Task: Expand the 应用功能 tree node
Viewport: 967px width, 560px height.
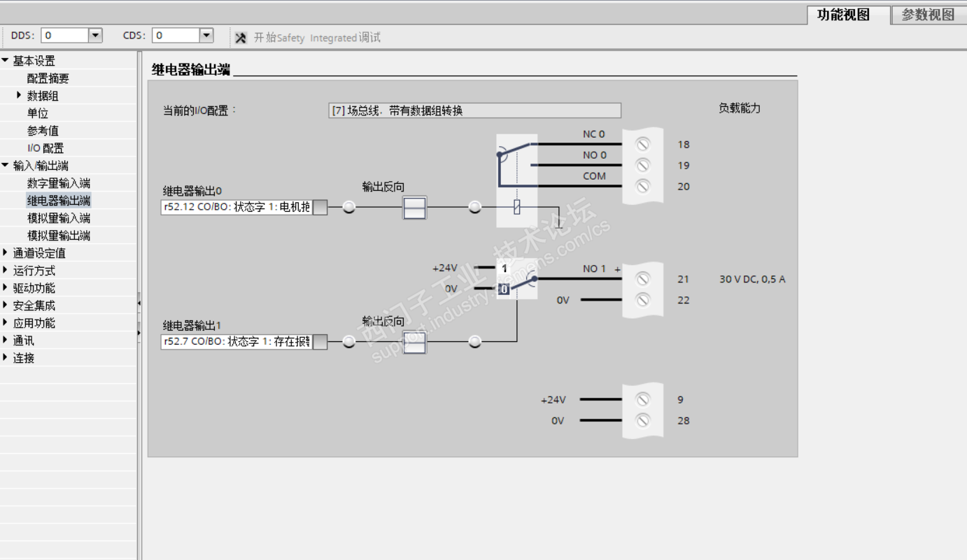Action: (x=6, y=322)
